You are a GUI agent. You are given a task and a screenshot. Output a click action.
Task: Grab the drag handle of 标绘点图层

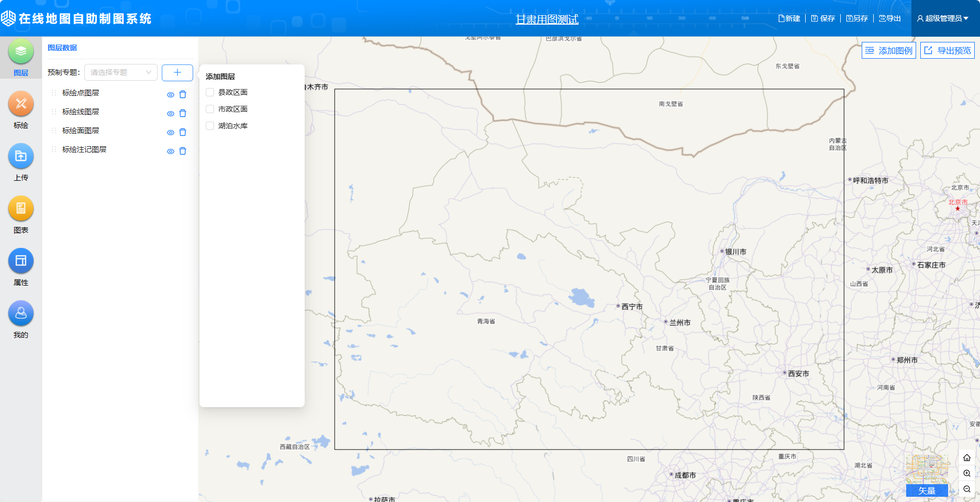54,93
